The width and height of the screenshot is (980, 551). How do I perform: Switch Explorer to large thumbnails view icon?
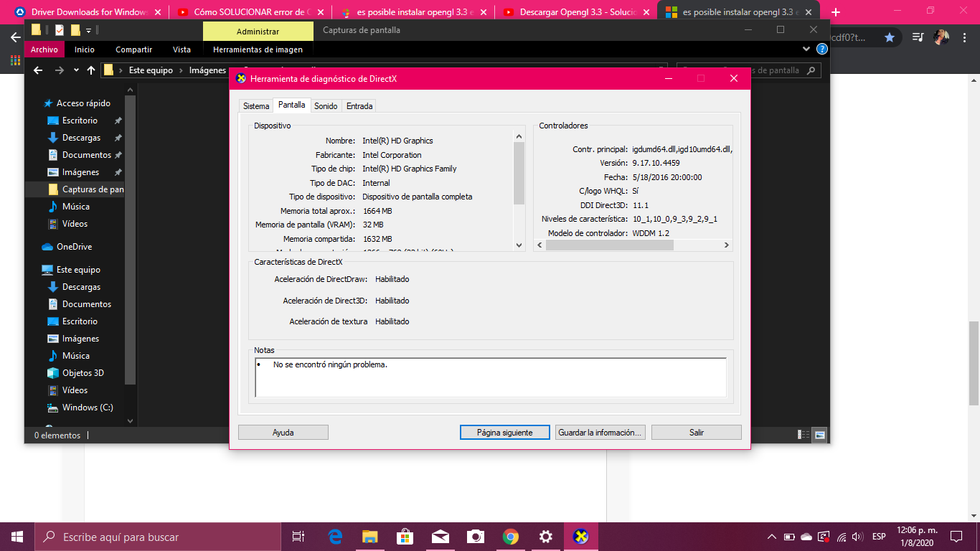click(x=819, y=435)
